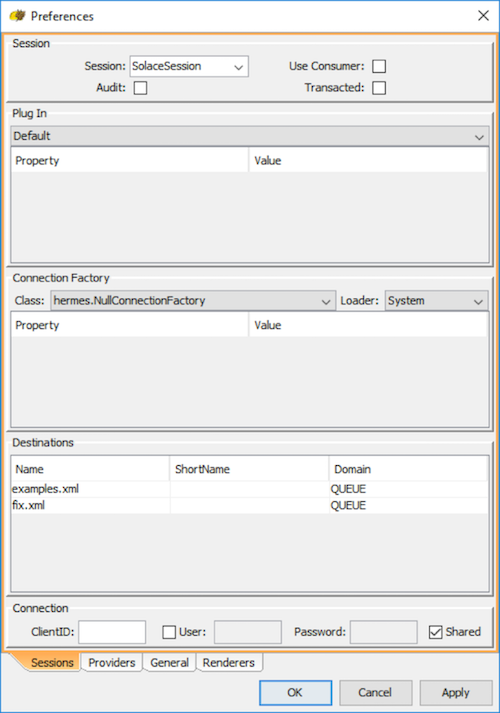Open the SolaceSession session dropdown
The width and height of the screenshot is (500, 713).
point(189,66)
